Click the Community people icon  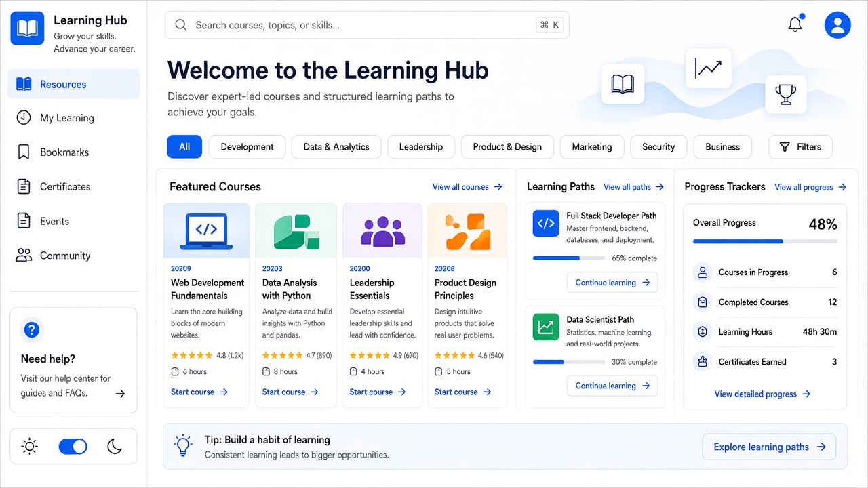click(x=24, y=256)
